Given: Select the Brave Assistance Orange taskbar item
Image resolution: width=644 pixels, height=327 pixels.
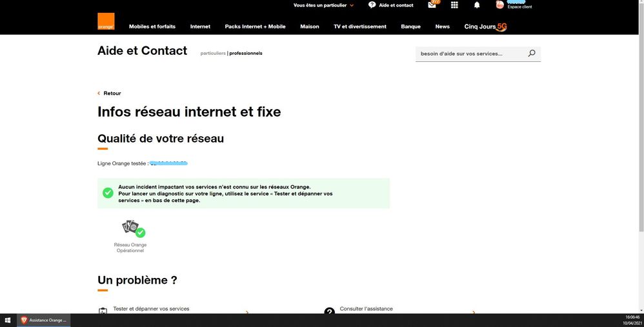Looking at the screenshot, I should tap(43, 321).
